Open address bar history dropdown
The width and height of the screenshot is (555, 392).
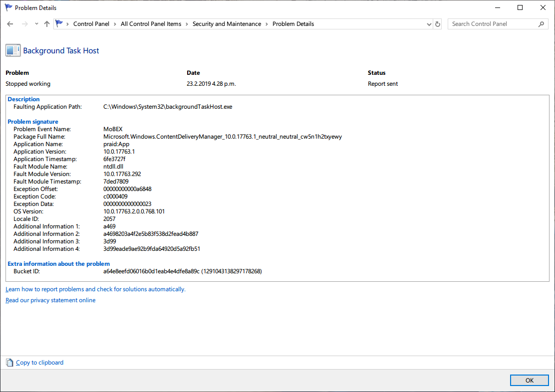coord(429,24)
